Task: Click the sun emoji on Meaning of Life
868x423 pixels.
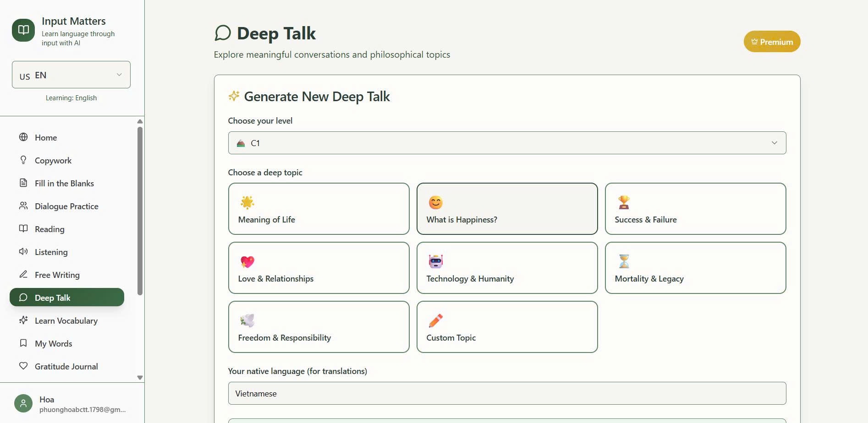Action: (247, 202)
